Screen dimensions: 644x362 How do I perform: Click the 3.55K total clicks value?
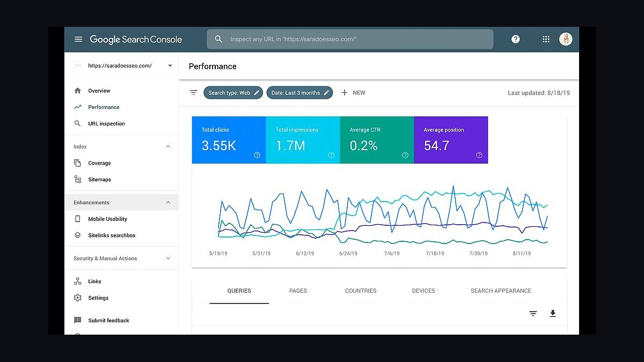click(218, 145)
